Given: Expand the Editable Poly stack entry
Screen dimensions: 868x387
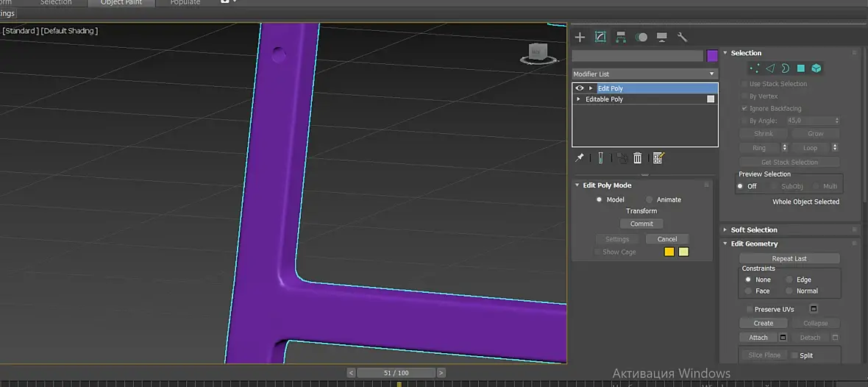Looking at the screenshot, I should point(578,99).
